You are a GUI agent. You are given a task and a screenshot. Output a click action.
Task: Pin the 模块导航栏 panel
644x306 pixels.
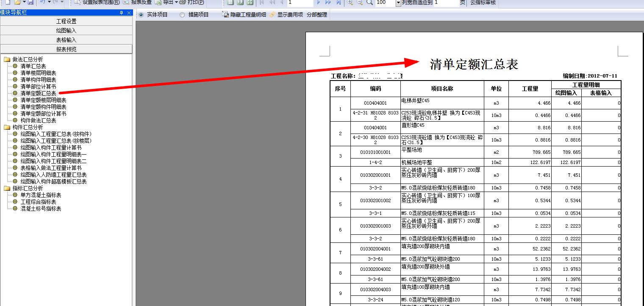coord(122,13)
